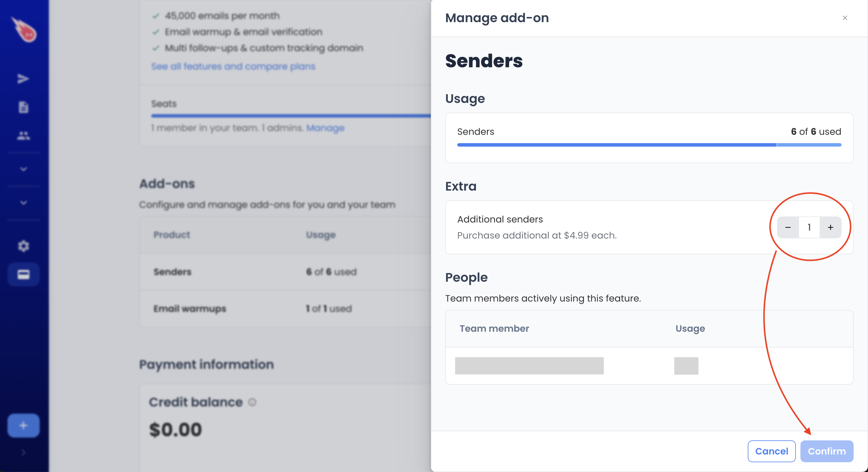Click Manage next to team admins

point(325,128)
